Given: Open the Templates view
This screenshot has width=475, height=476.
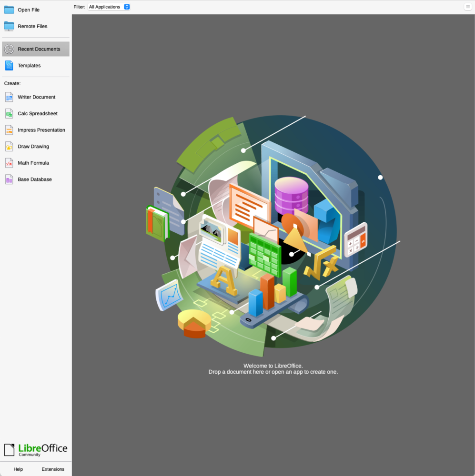Looking at the screenshot, I should 29,66.
